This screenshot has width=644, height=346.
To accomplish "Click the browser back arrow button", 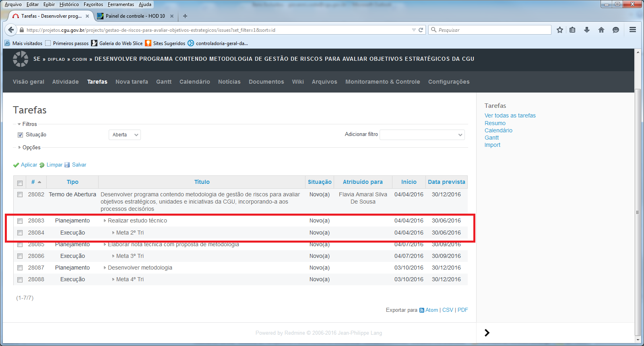I will tap(11, 30).
